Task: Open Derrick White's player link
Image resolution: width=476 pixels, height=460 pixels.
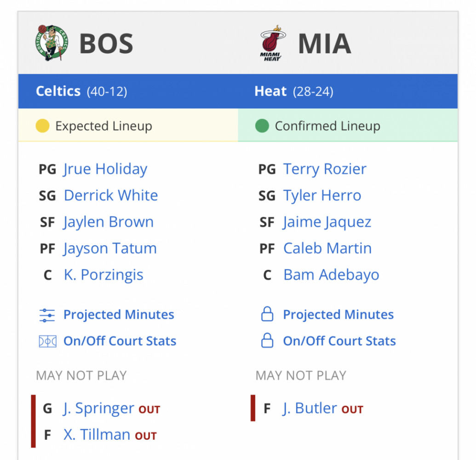Action: click(x=111, y=195)
